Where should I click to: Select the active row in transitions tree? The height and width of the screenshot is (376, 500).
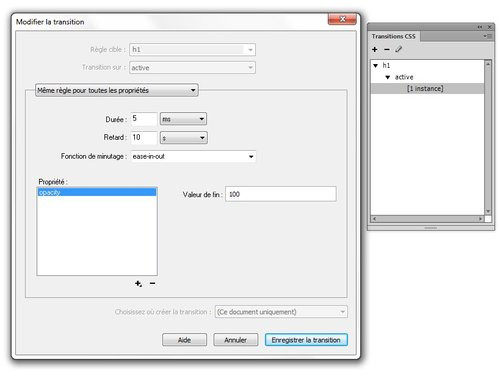427,77
